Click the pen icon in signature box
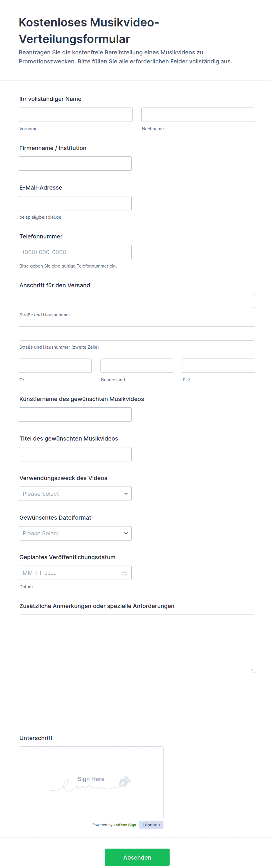 [x=124, y=781]
